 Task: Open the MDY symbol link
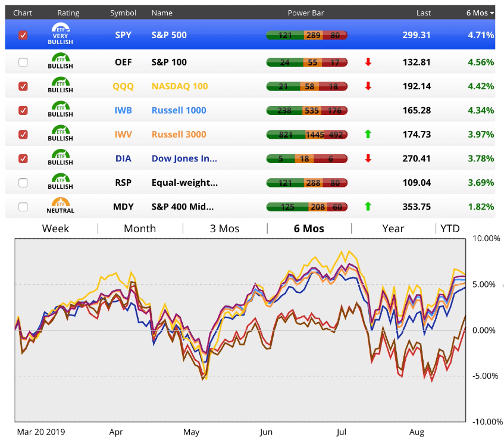tap(123, 207)
